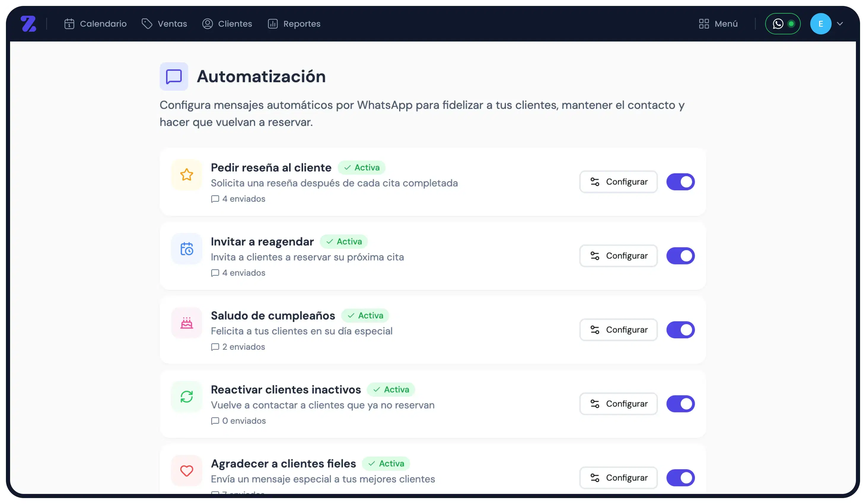The height and width of the screenshot is (504, 866).
Task: Click 'Solicita una reseña después de cada cita completada'
Action: (x=334, y=183)
